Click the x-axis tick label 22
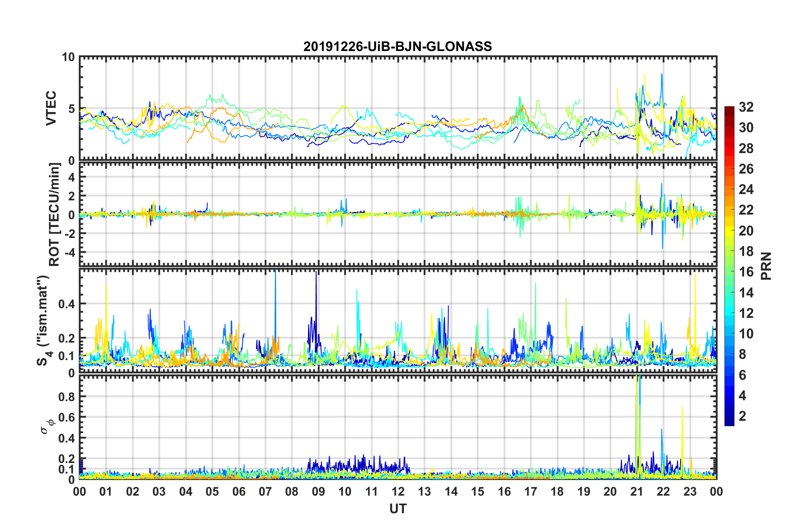The height and width of the screenshot is (532, 796). [x=663, y=491]
